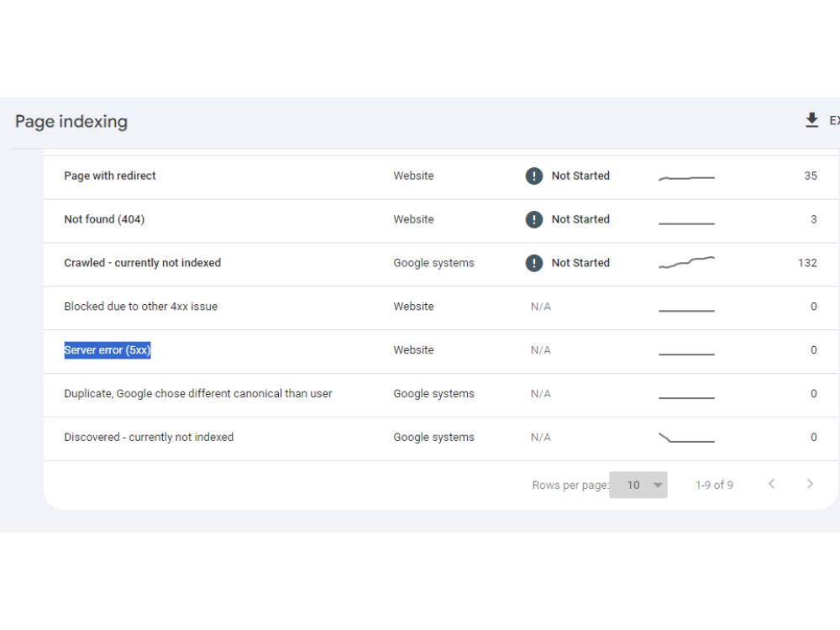Click N/A validation for Blocked due to 4xx

540,307
